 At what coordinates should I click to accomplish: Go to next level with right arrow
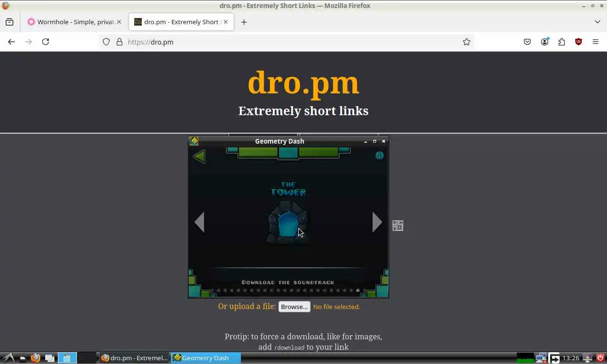[377, 222]
